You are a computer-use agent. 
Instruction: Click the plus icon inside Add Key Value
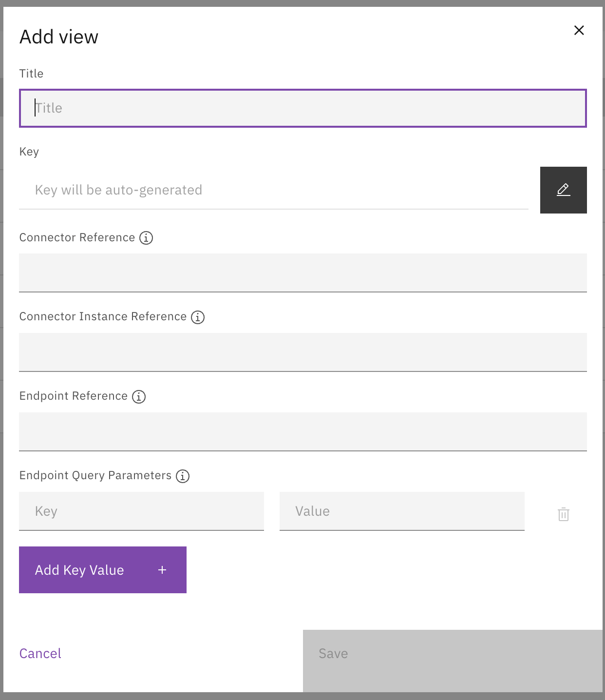coord(162,569)
